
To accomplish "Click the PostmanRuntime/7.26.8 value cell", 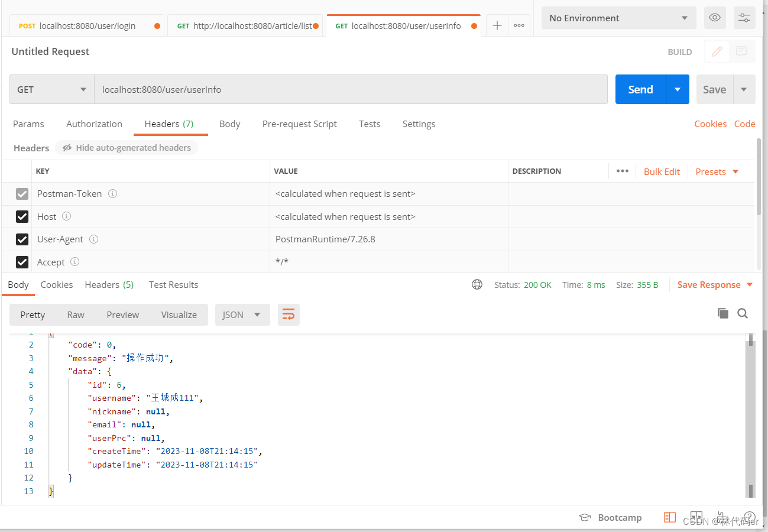I will click(389, 239).
